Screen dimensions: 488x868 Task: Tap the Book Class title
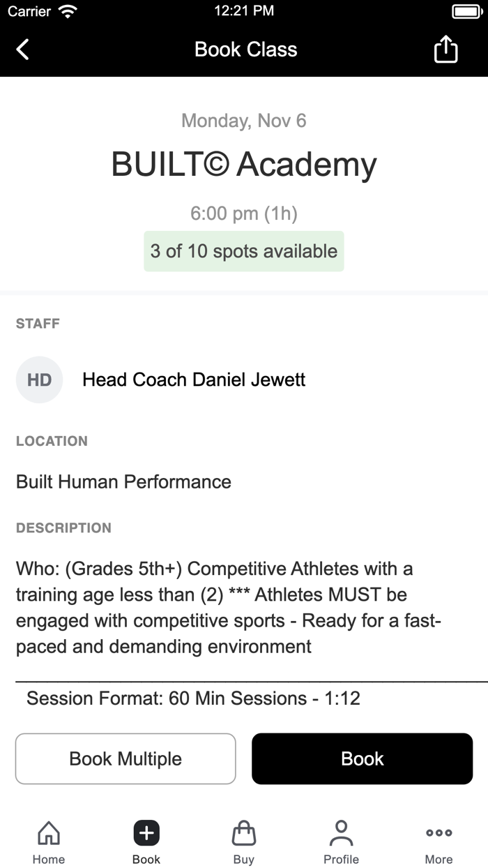coord(245,49)
